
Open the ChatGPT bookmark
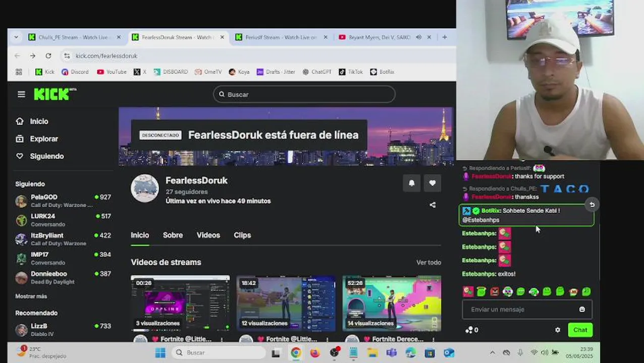[x=316, y=72]
